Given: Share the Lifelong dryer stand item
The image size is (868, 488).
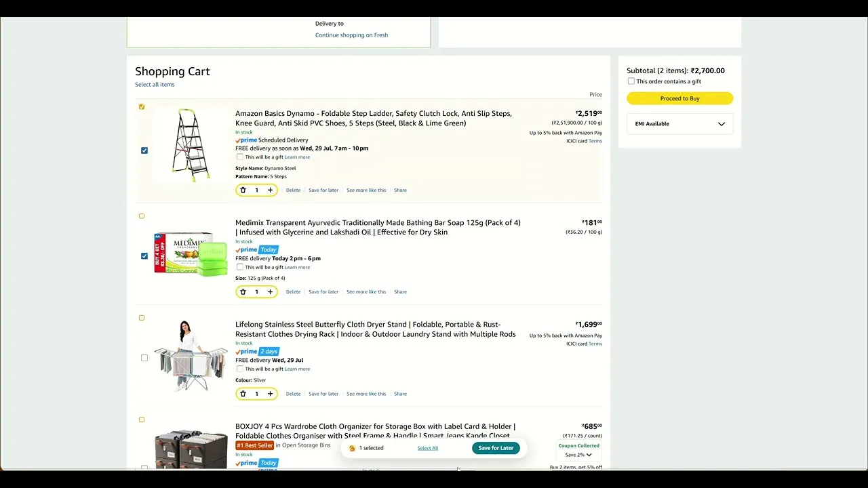Looking at the screenshot, I should [x=401, y=394].
